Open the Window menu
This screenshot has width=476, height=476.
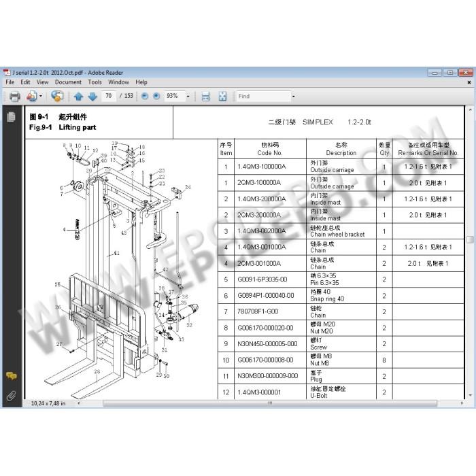118,82
